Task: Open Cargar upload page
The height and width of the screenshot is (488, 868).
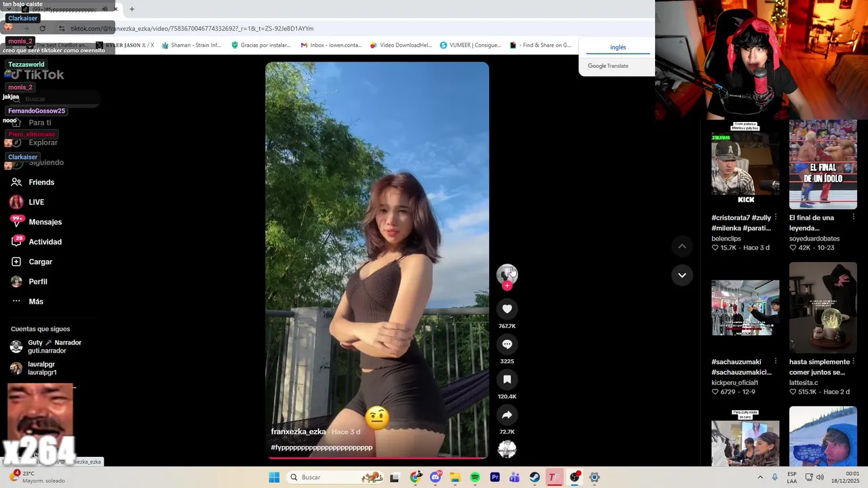Action: tap(31, 262)
